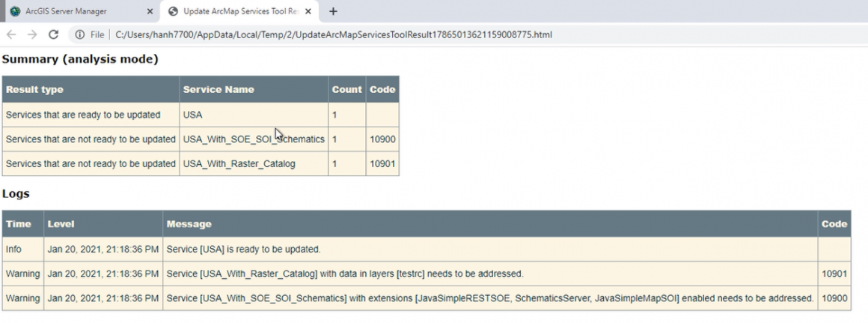Screen dimensions: 868x323
Task: Go back to previous page
Action: tap(11, 34)
